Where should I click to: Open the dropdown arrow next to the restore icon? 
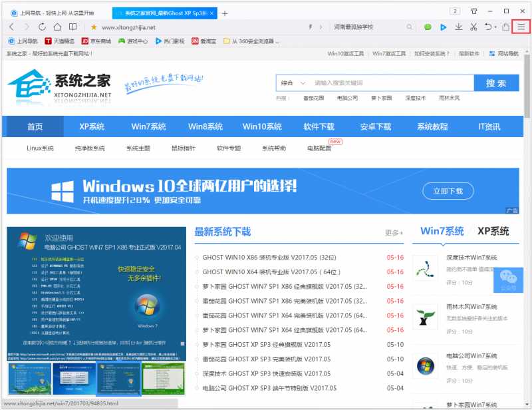tap(495, 27)
